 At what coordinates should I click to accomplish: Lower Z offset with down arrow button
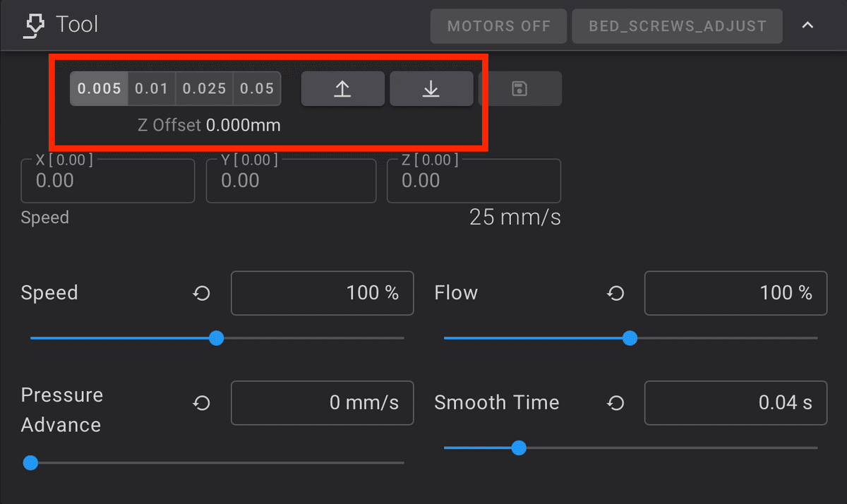coord(431,89)
